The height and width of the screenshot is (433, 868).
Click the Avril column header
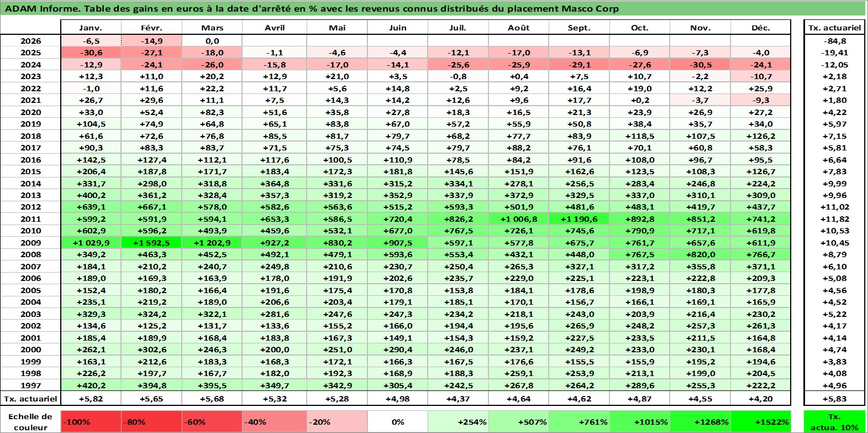pyautogui.click(x=275, y=28)
